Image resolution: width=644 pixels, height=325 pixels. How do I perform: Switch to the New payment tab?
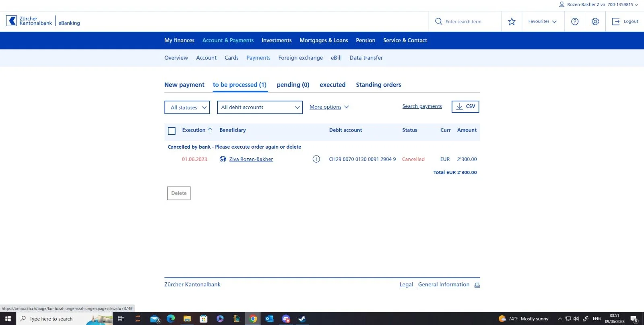click(184, 85)
